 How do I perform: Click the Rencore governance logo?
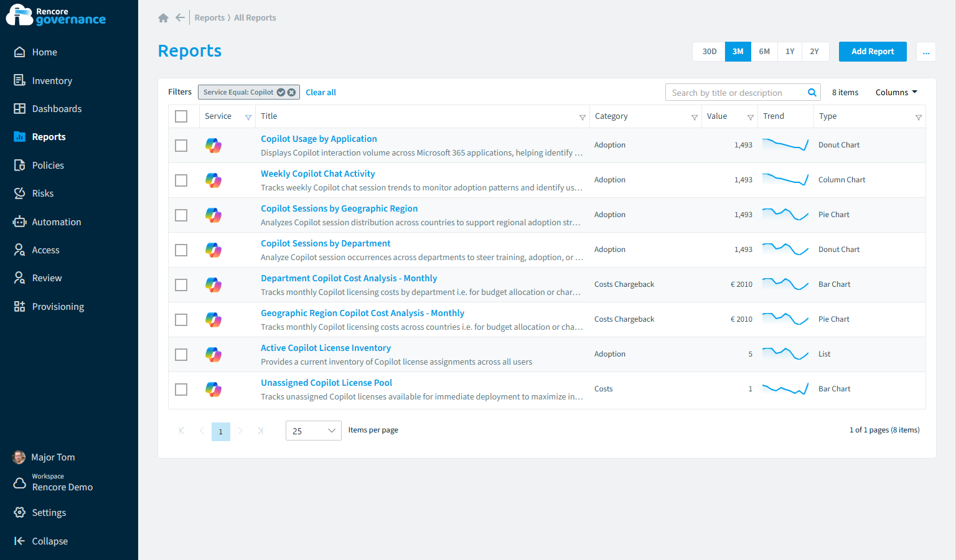[56, 15]
